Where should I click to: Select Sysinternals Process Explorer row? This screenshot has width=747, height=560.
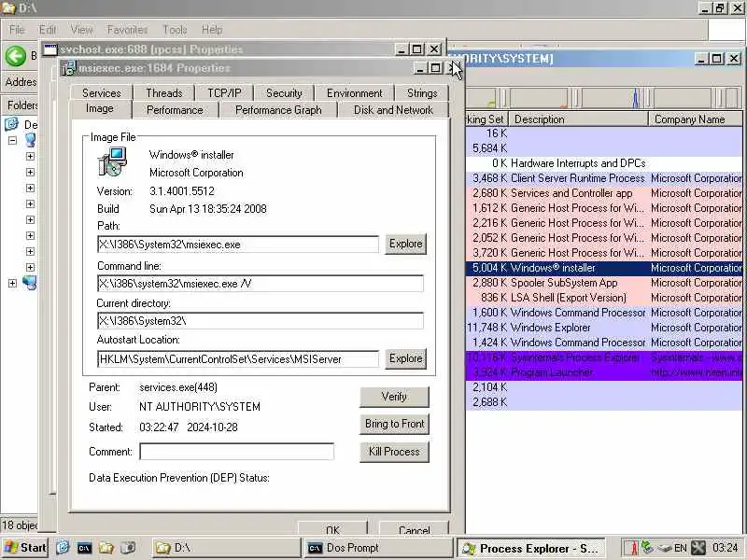[x=603, y=357]
